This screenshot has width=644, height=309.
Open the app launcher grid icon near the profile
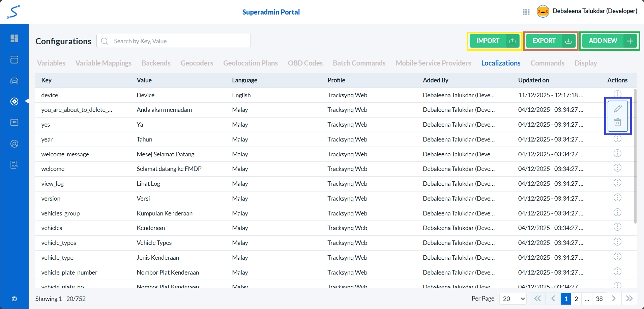click(526, 11)
